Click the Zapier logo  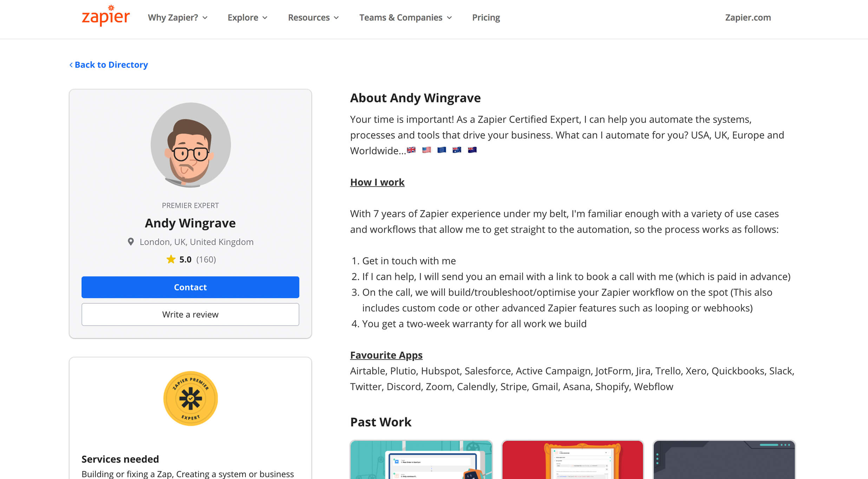[x=105, y=16]
